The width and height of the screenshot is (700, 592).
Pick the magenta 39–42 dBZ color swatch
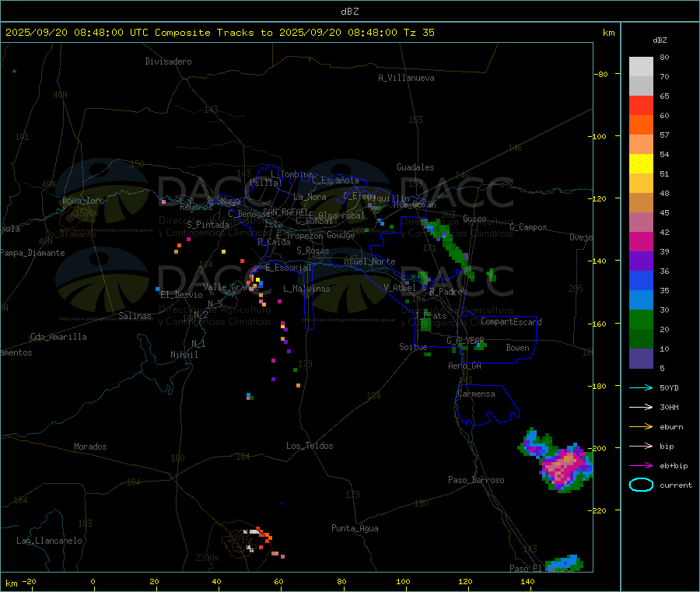pos(641,241)
